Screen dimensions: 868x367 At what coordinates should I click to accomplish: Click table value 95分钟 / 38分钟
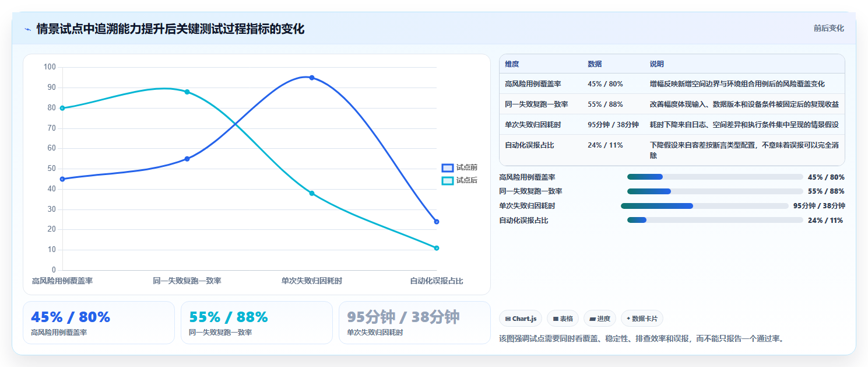(x=613, y=125)
